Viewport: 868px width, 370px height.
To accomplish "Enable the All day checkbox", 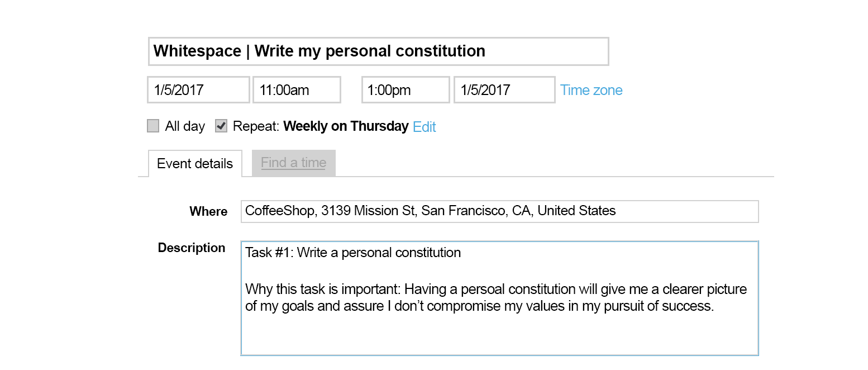I will tap(153, 126).
